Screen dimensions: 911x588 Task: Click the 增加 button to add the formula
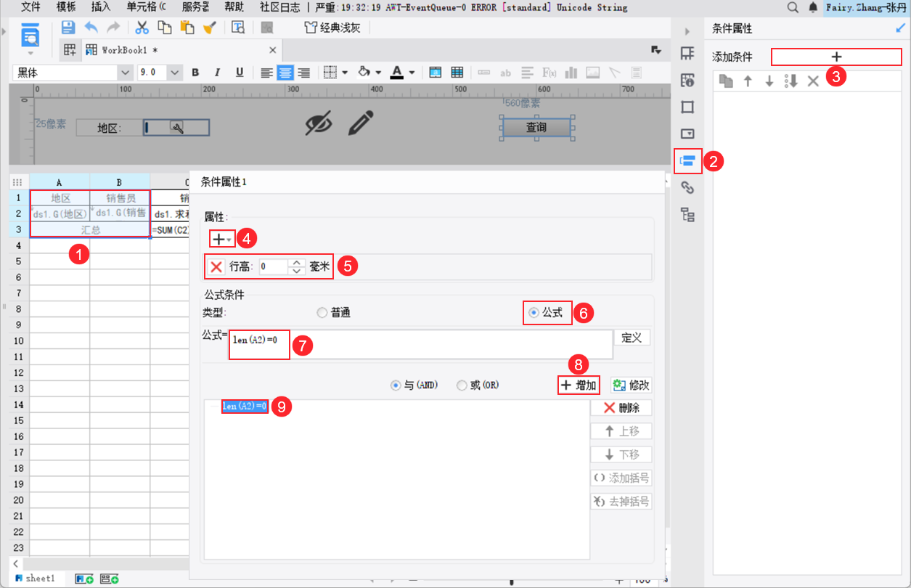[x=579, y=385]
